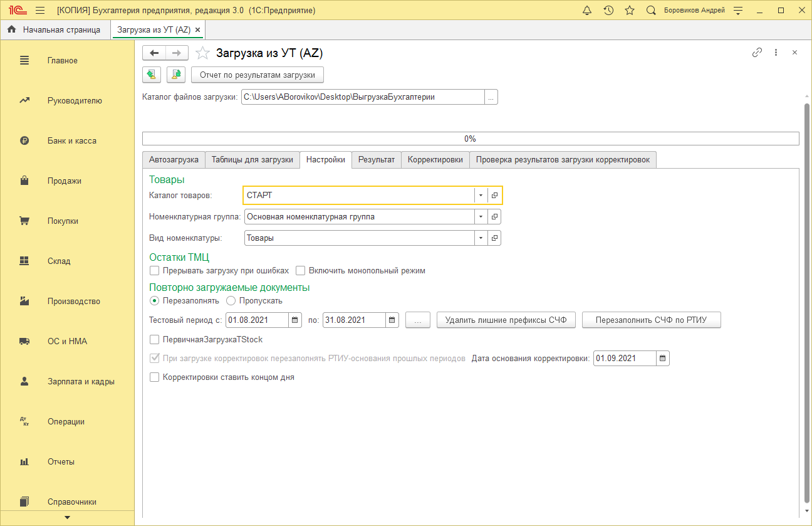Click the vertical scrollbar on the right
This screenshot has height=526, width=812.
coord(806,301)
